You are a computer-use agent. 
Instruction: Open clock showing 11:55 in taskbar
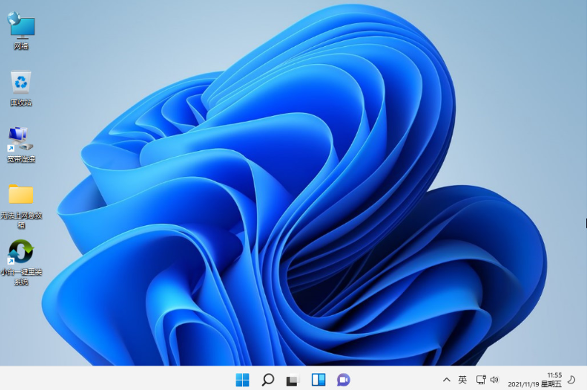554,375
